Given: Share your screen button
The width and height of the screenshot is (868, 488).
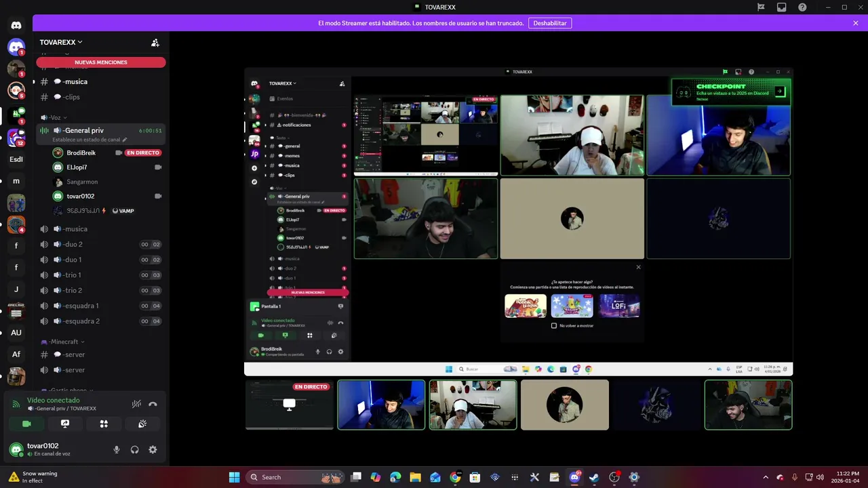Looking at the screenshot, I should coord(65,424).
